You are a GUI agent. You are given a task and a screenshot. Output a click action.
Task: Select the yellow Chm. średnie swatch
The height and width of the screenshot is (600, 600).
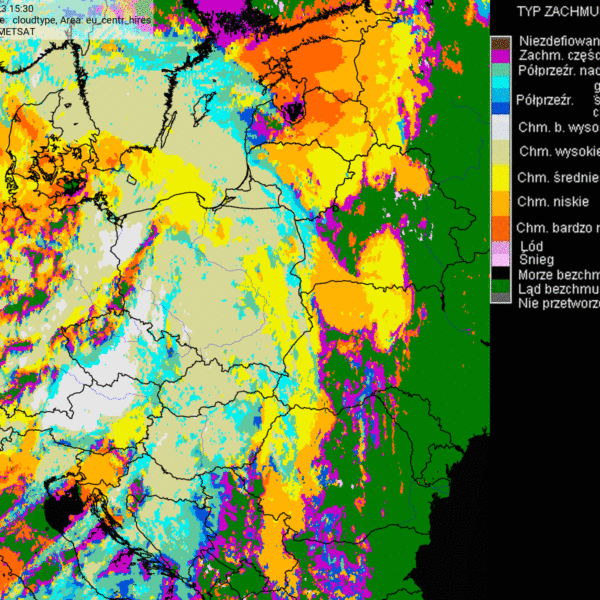(500, 177)
